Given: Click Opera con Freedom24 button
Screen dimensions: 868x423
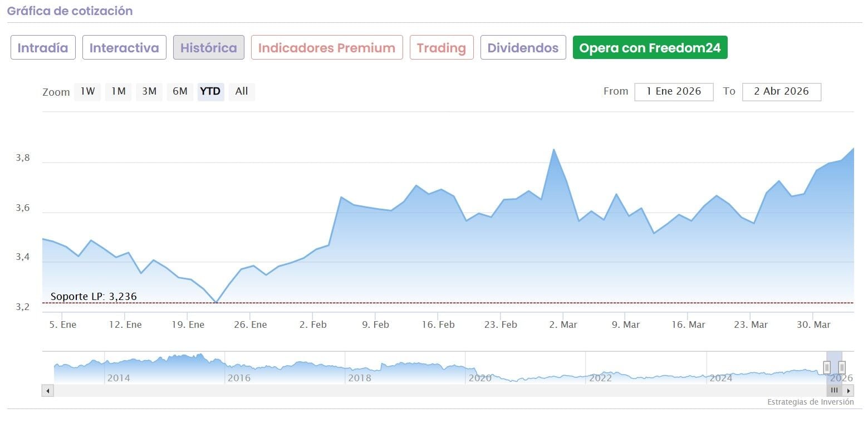Looking at the screenshot, I should (650, 48).
